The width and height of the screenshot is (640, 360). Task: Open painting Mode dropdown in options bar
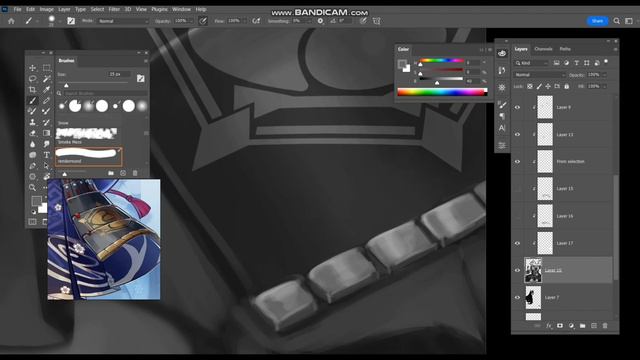click(122, 21)
